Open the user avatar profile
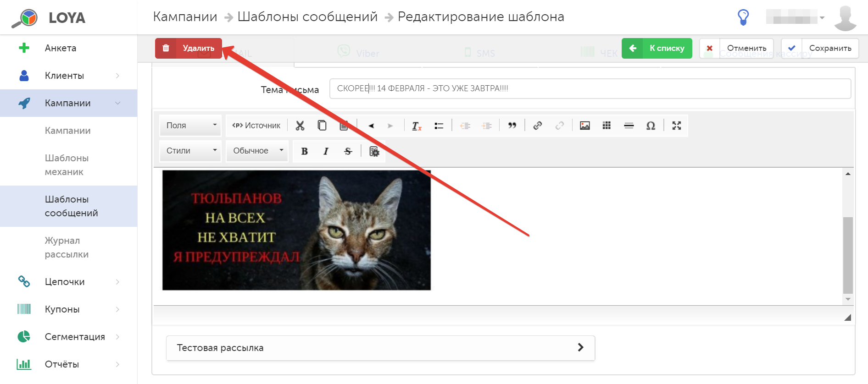The height and width of the screenshot is (384, 868). (845, 18)
